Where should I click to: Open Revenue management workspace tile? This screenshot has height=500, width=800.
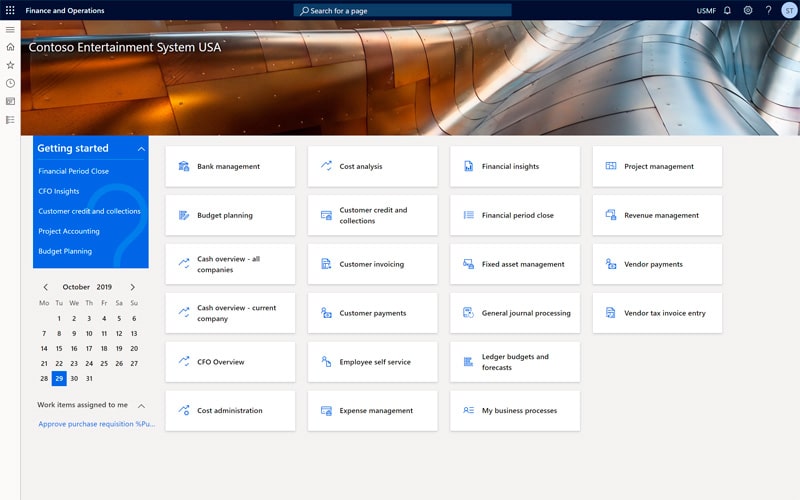point(657,215)
